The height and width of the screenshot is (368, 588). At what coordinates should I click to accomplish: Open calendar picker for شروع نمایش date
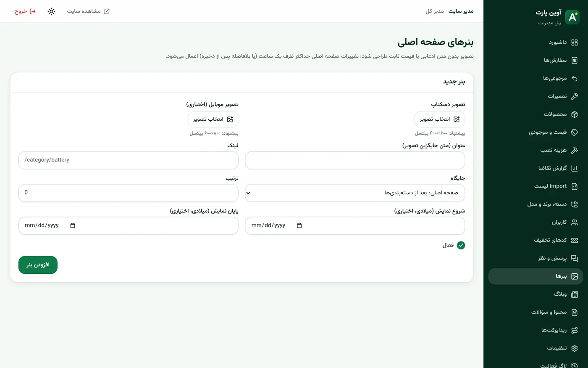click(299, 226)
